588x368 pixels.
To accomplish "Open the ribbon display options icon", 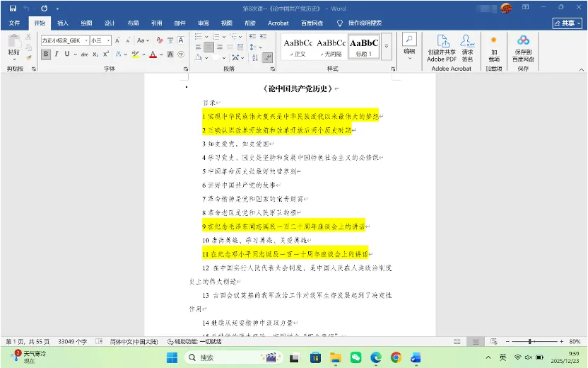I will tap(526, 7).
